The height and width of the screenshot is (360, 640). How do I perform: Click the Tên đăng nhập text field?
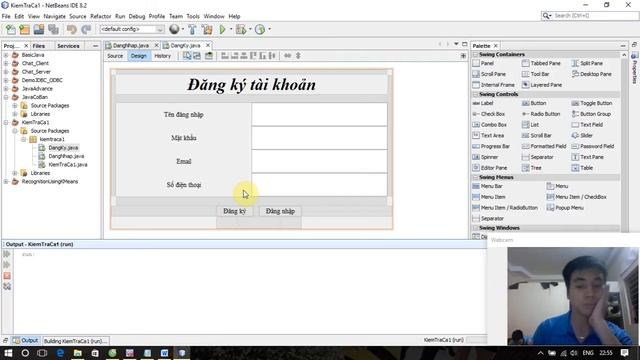(x=320, y=114)
